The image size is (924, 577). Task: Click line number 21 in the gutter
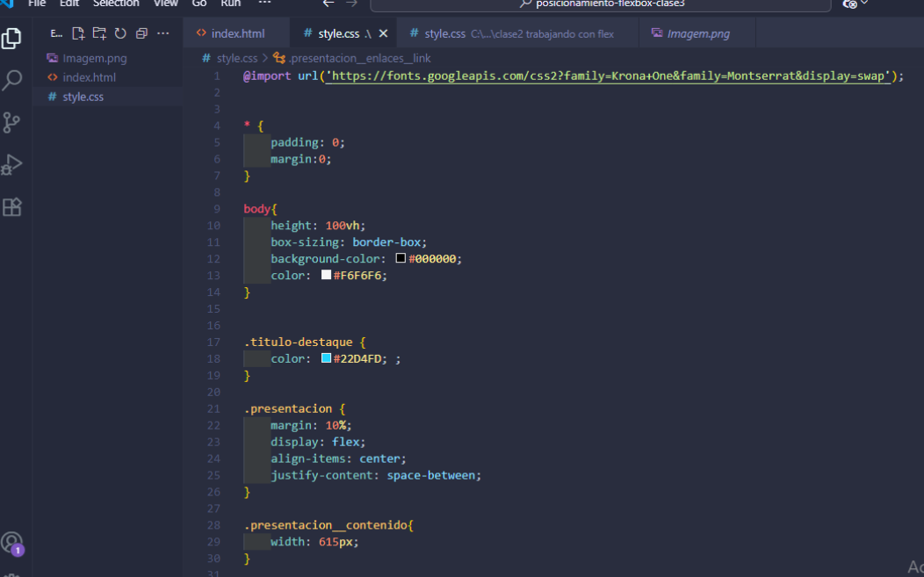click(214, 408)
